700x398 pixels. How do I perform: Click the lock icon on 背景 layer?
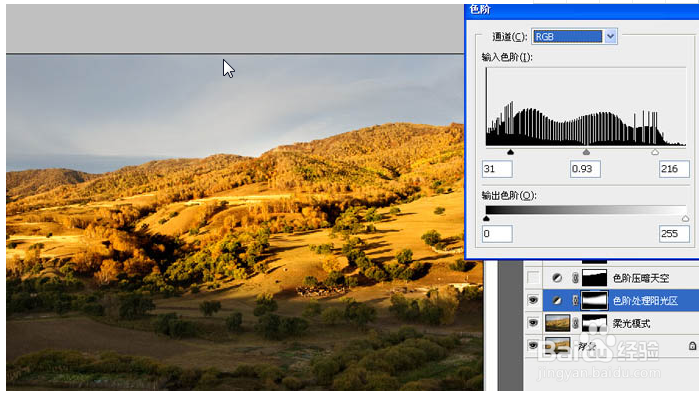click(x=692, y=345)
